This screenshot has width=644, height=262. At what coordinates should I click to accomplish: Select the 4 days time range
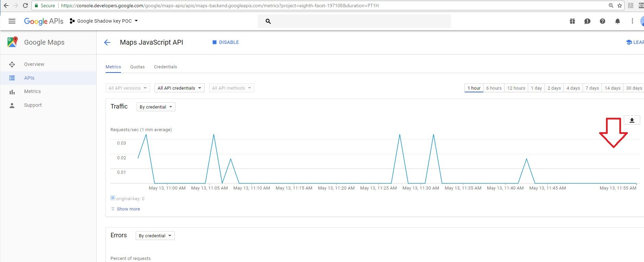click(x=573, y=88)
